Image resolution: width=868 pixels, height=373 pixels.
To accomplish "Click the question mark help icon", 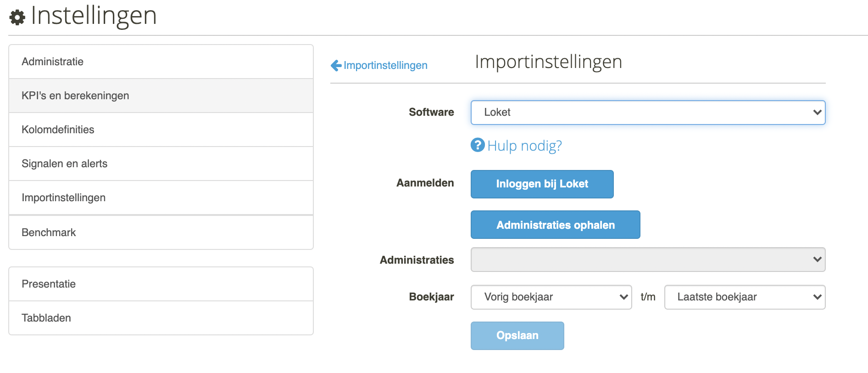I will (x=478, y=145).
